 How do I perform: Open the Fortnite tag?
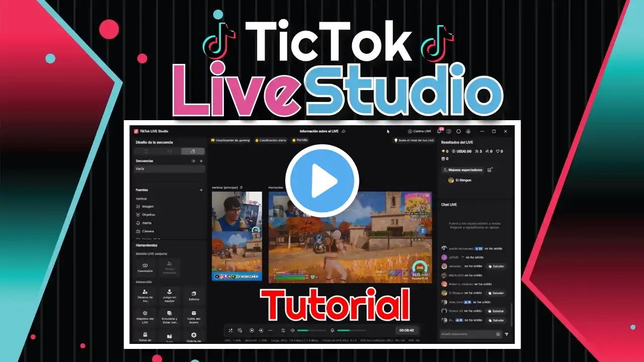300,140
